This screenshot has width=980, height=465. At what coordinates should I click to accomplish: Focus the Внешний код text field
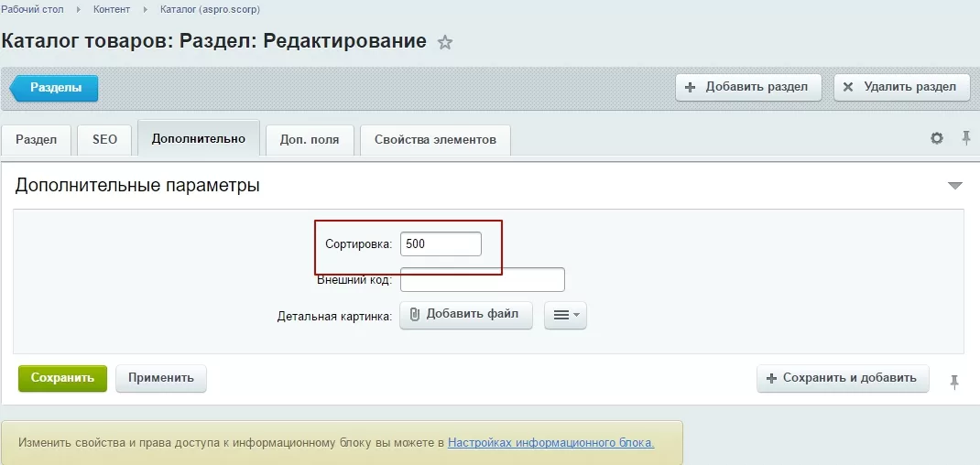click(482, 279)
